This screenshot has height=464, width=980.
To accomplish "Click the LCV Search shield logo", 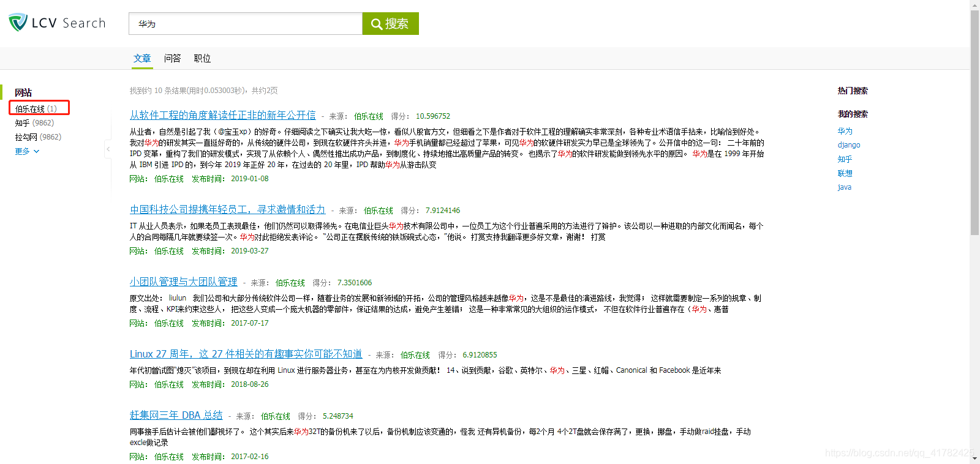I will click(18, 23).
